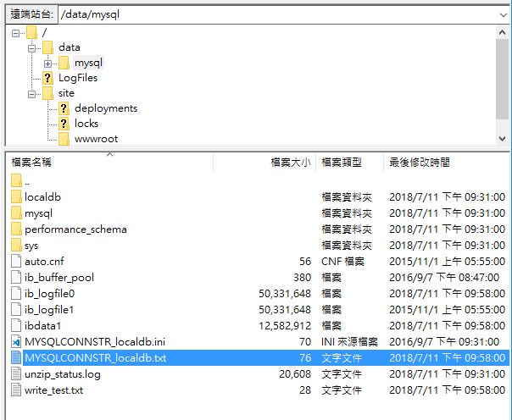Open the remote site path dropdown
512x420 pixels.
pos(503,14)
